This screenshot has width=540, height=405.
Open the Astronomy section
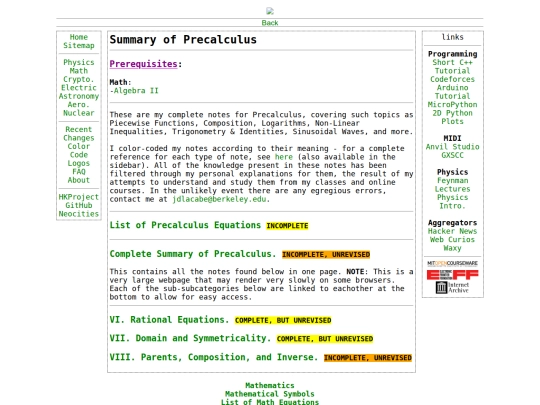(79, 96)
